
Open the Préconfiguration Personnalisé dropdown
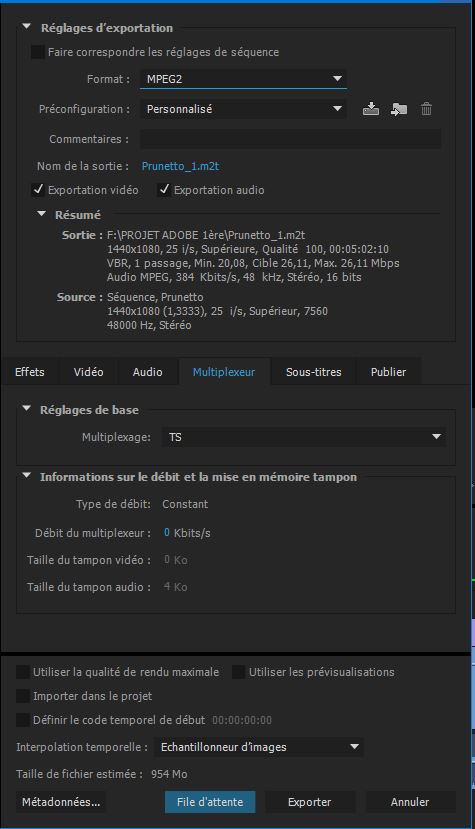(x=243, y=109)
